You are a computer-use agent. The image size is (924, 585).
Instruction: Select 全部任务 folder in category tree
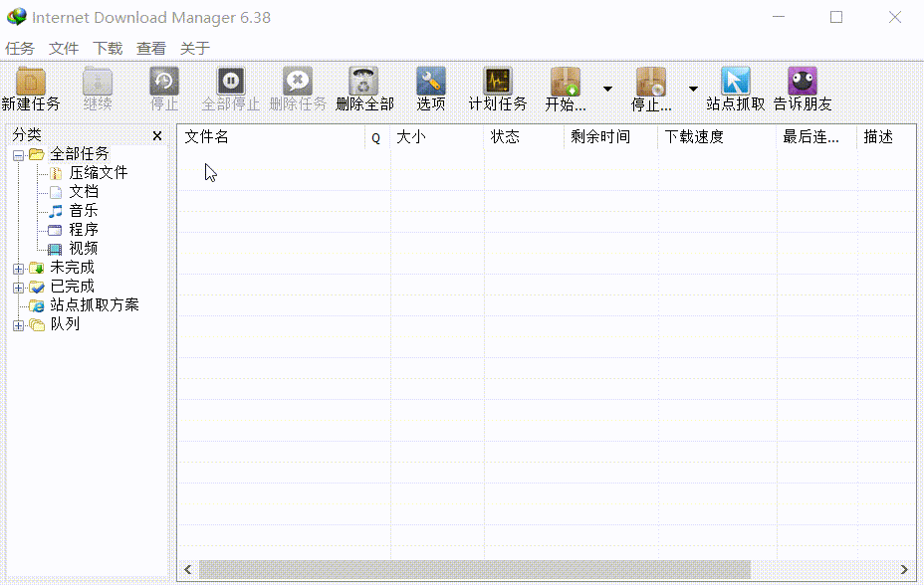pyautogui.click(x=79, y=154)
